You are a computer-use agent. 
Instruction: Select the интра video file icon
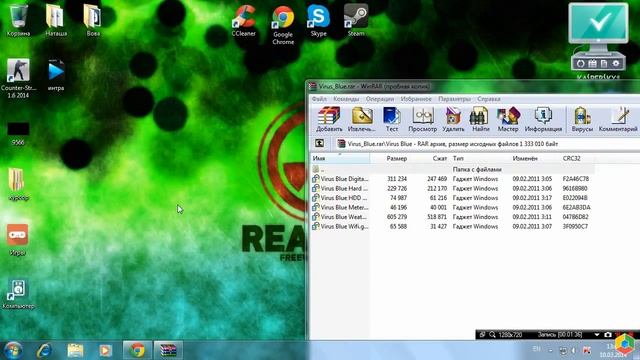pyautogui.click(x=56, y=75)
